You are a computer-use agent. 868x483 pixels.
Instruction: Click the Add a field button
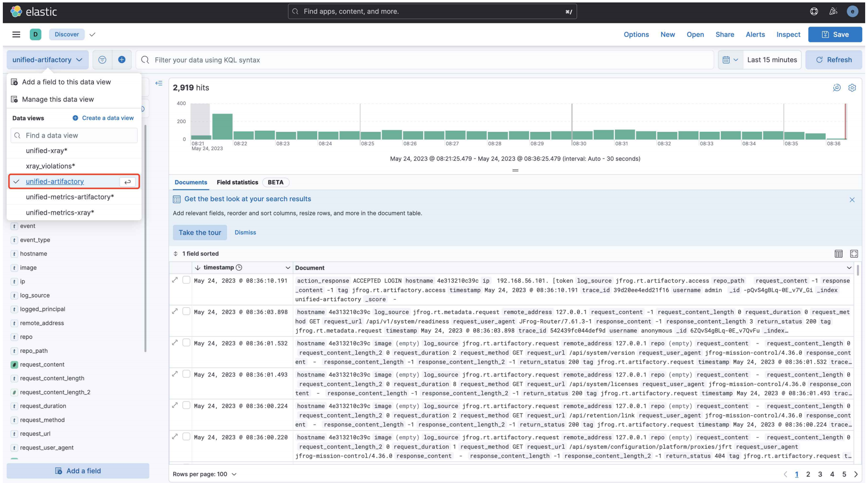coord(78,471)
